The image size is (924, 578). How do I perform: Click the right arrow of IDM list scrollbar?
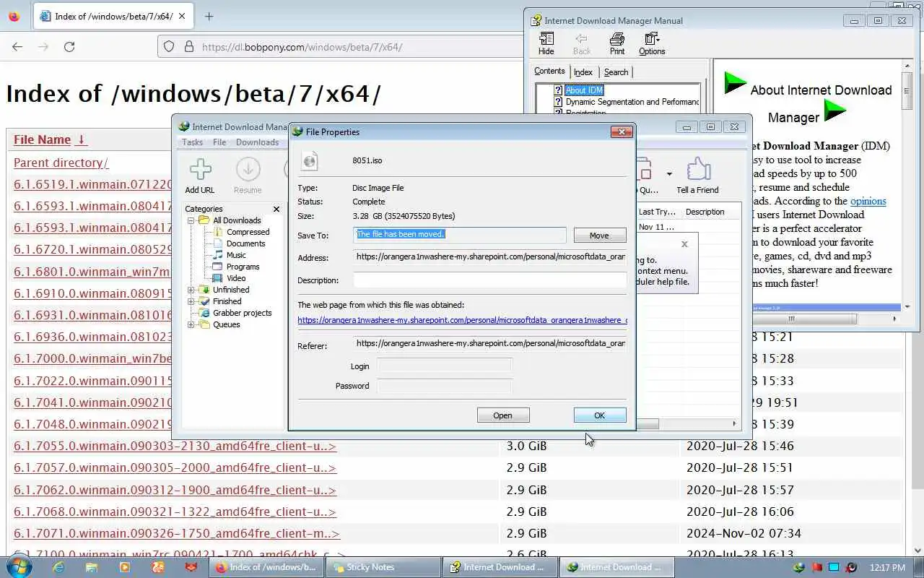coord(735,424)
